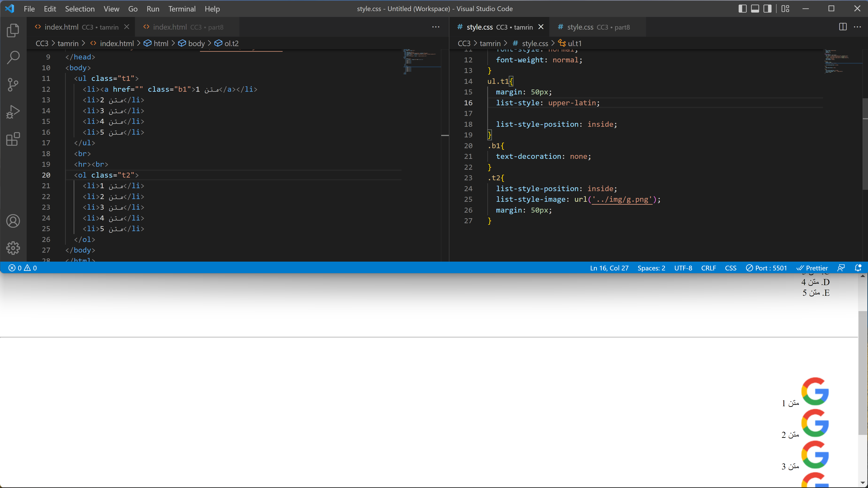The height and width of the screenshot is (488, 868).
Task: Click line 21 text-decoration: none
Action: coord(543,156)
